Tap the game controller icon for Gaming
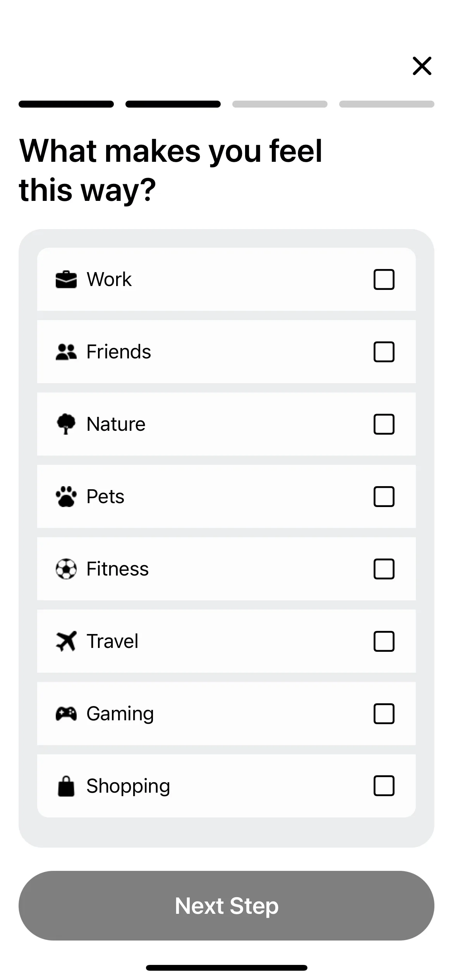Viewport: 453px width, 980px height. [x=66, y=714]
